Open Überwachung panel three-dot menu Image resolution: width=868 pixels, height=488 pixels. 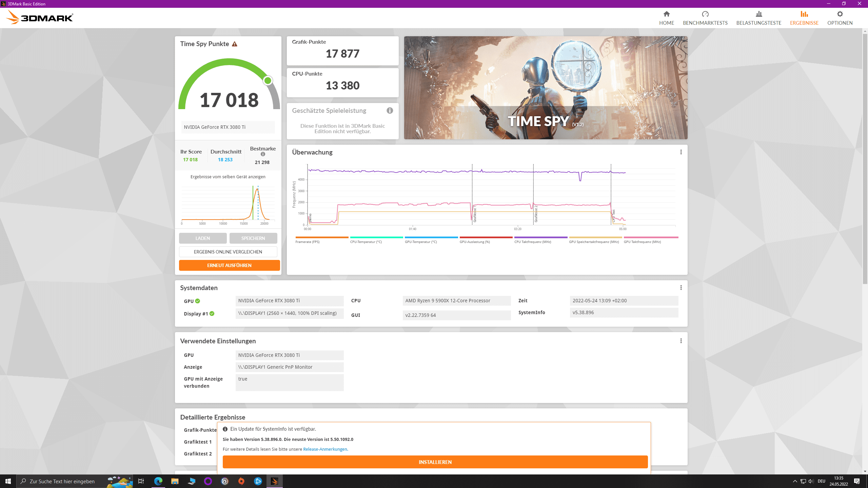point(681,152)
